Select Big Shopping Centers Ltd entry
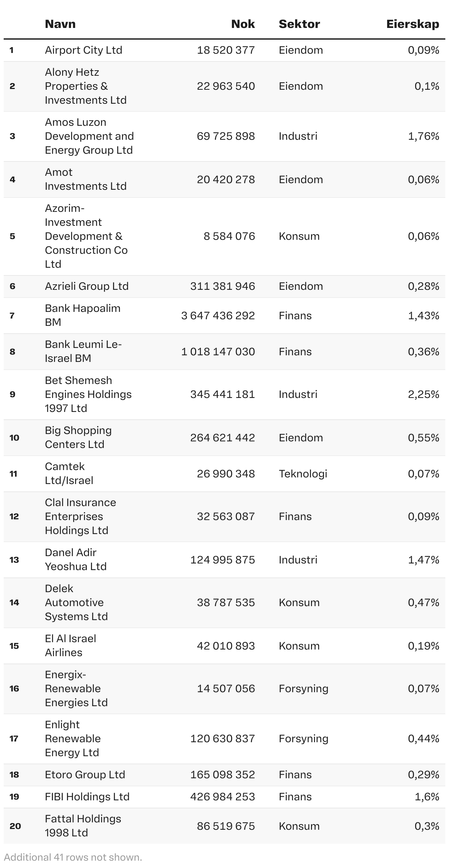Image resolution: width=449 pixels, height=868 pixels. pos(78,437)
